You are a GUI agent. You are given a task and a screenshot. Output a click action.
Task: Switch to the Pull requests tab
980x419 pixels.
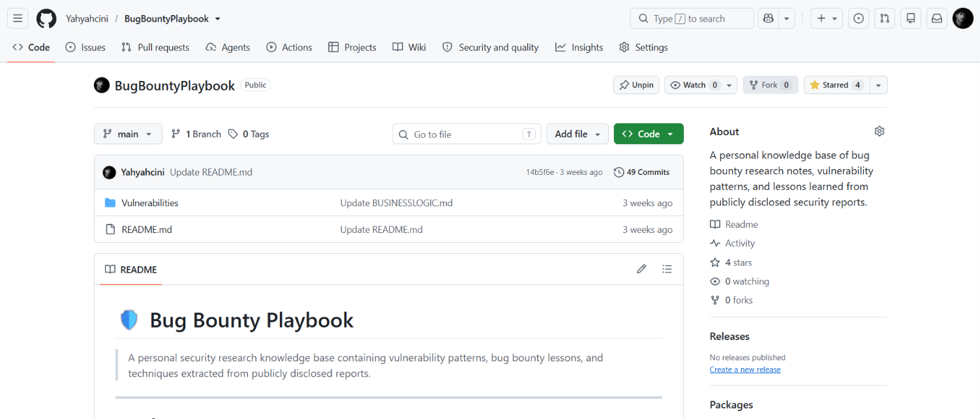[155, 47]
